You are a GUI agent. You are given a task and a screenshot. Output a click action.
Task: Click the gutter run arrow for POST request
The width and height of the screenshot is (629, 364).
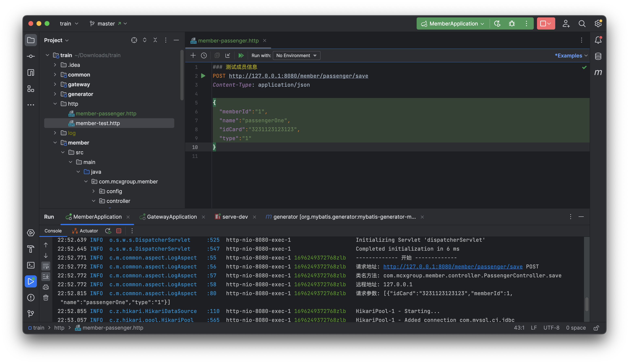tap(203, 76)
